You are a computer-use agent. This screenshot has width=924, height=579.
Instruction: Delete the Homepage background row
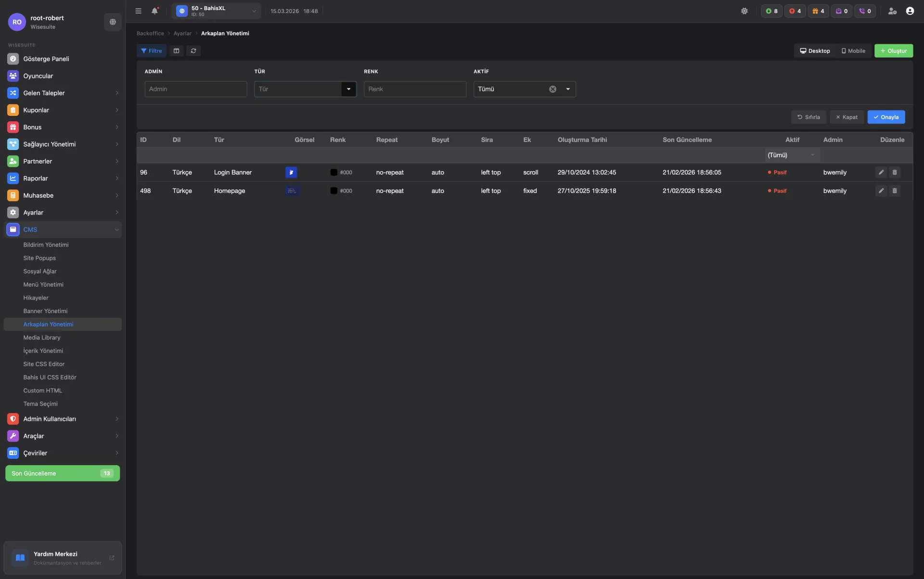point(895,191)
